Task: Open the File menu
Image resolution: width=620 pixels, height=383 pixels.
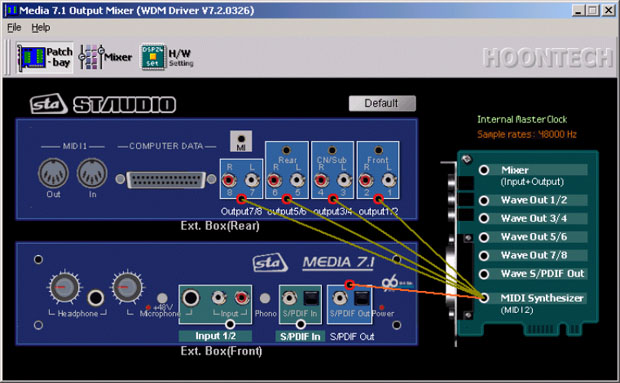Action: point(14,28)
